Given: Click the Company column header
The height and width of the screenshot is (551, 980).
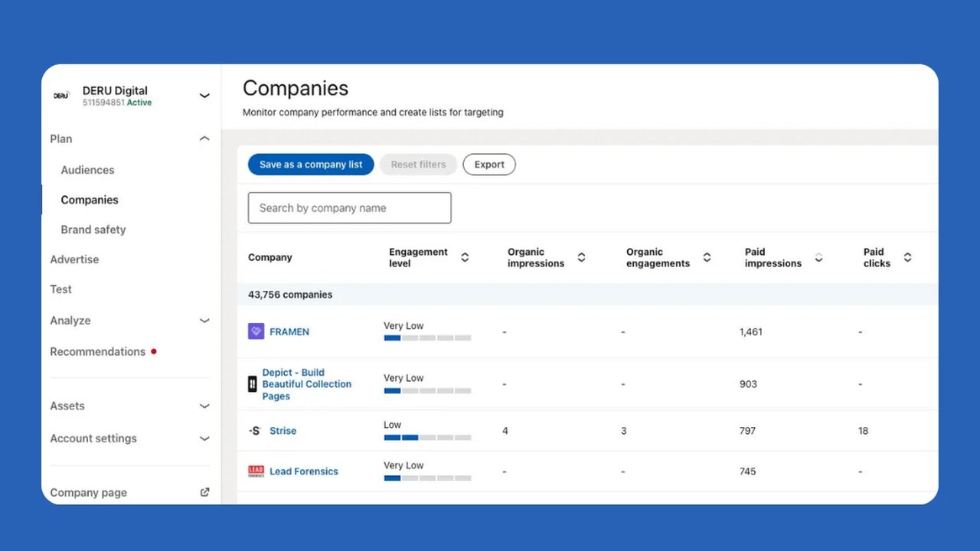Looking at the screenshot, I should point(270,257).
